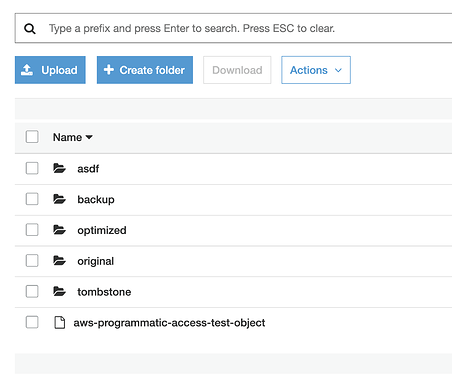Open the optimized folder
Screen dimensions: 452x375
pyautogui.click(x=102, y=230)
